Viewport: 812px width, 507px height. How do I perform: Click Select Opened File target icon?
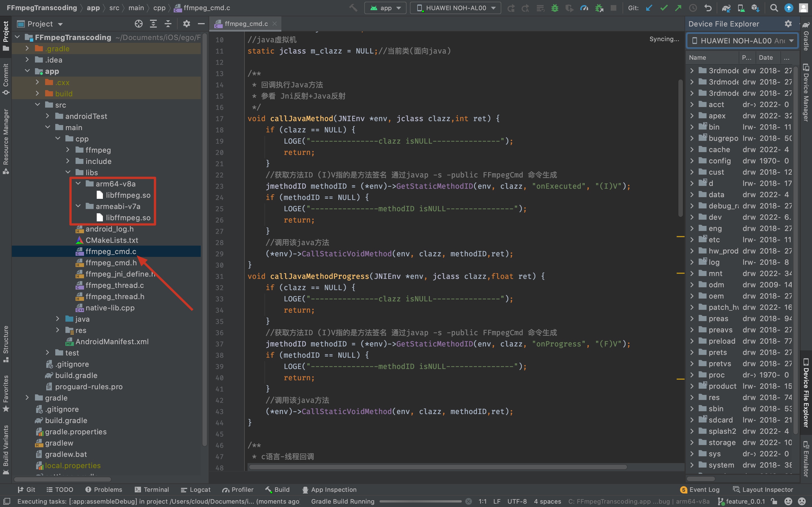coord(139,24)
